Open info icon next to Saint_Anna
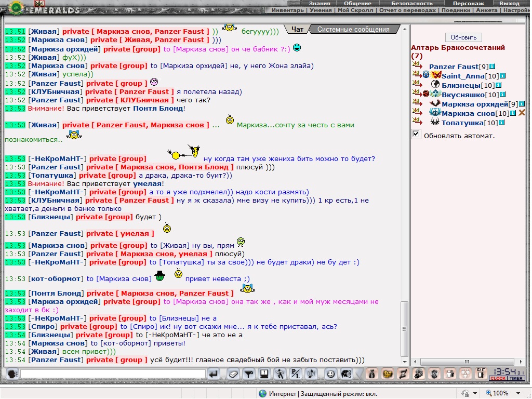 [x=502, y=76]
